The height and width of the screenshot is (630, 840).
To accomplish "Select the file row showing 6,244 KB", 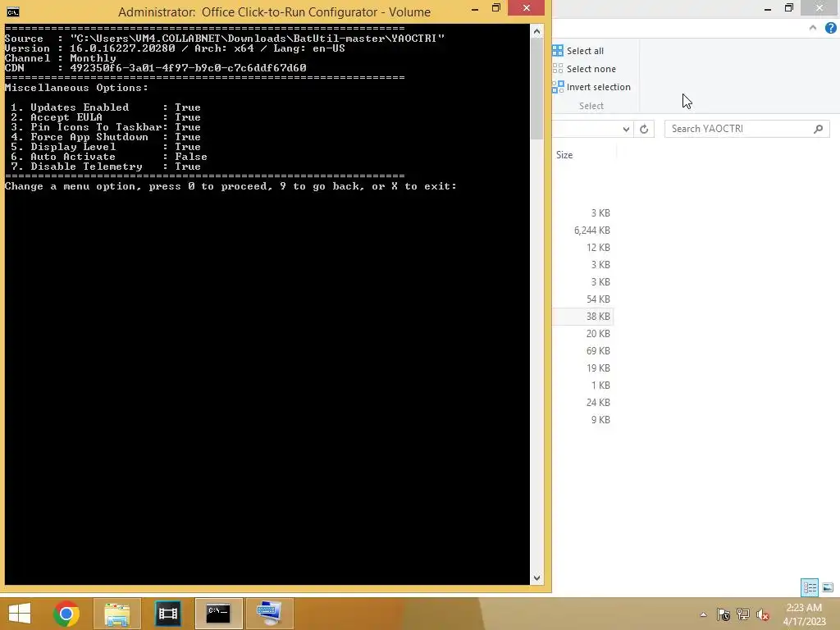I will coord(583,231).
